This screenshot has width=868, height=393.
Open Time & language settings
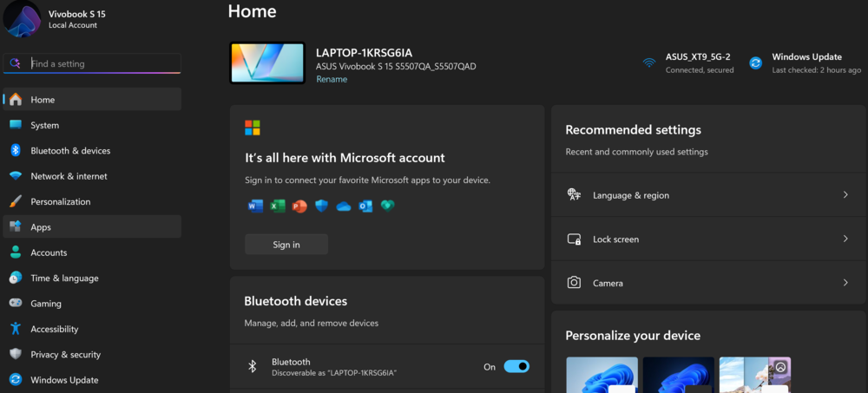(92, 278)
